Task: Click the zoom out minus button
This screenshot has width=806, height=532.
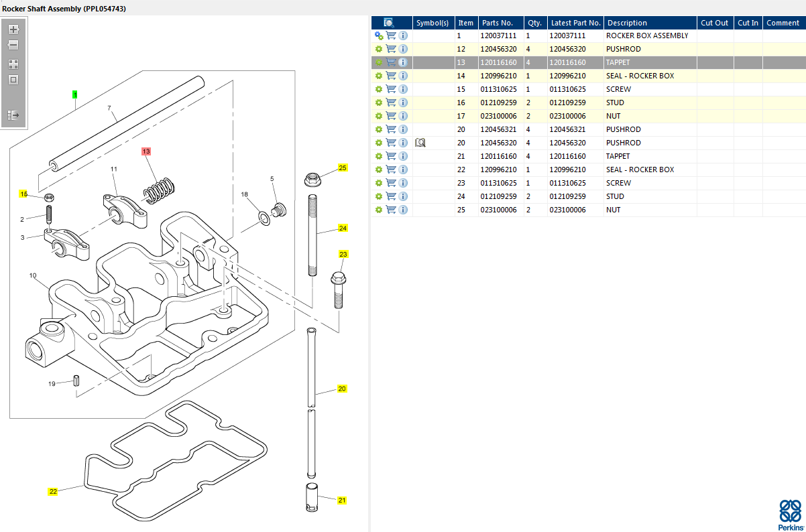Action: click(13, 45)
